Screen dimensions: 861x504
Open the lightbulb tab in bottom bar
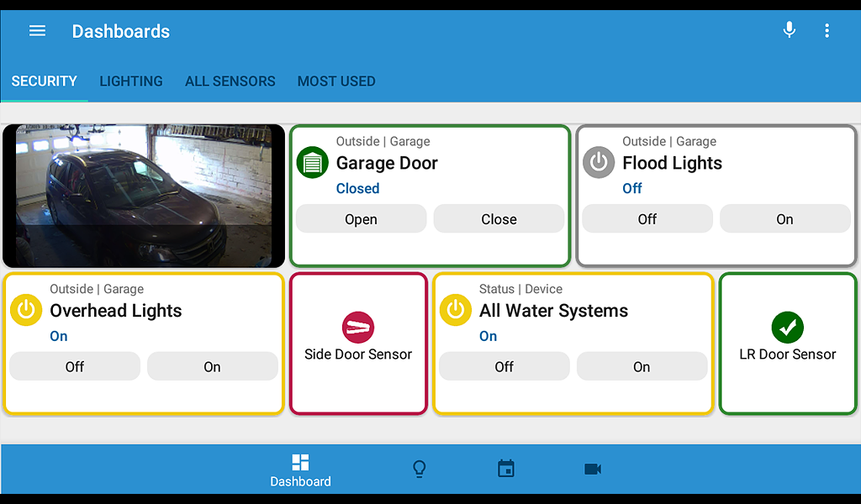[x=419, y=470]
